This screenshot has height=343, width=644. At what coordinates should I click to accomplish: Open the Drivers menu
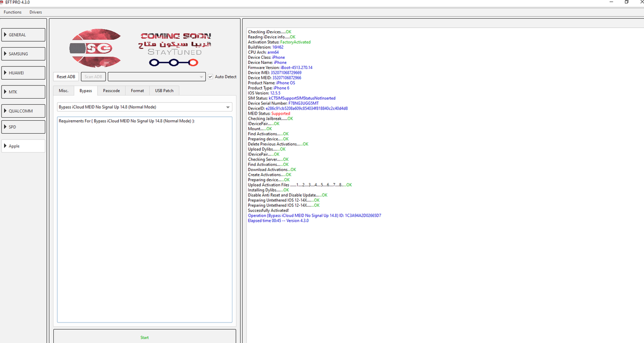[x=36, y=12]
